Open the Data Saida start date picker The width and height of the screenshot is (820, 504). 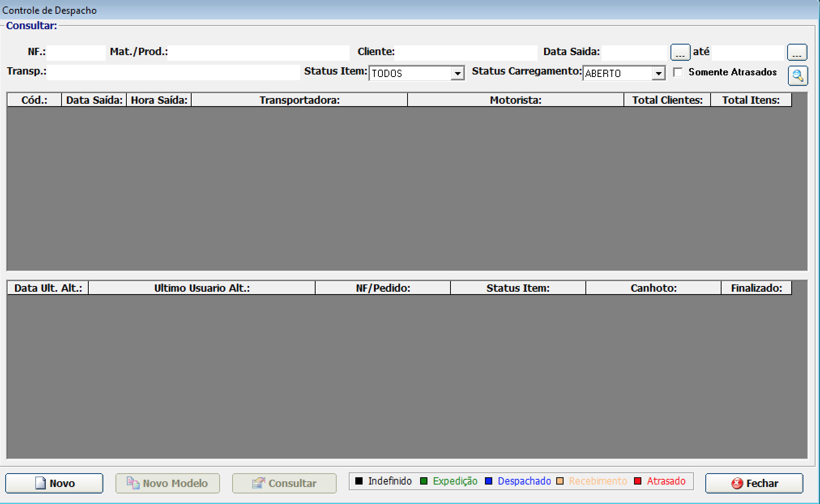click(680, 52)
